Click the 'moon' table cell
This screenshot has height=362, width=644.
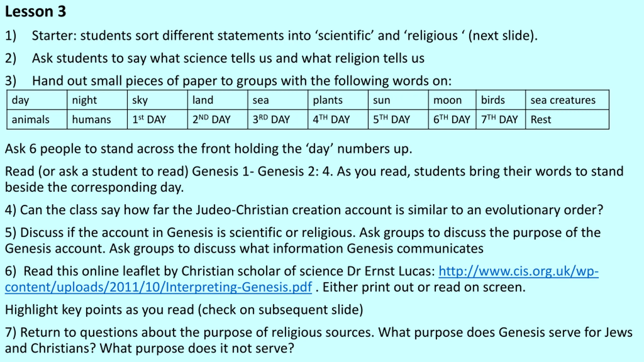click(x=452, y=100)
